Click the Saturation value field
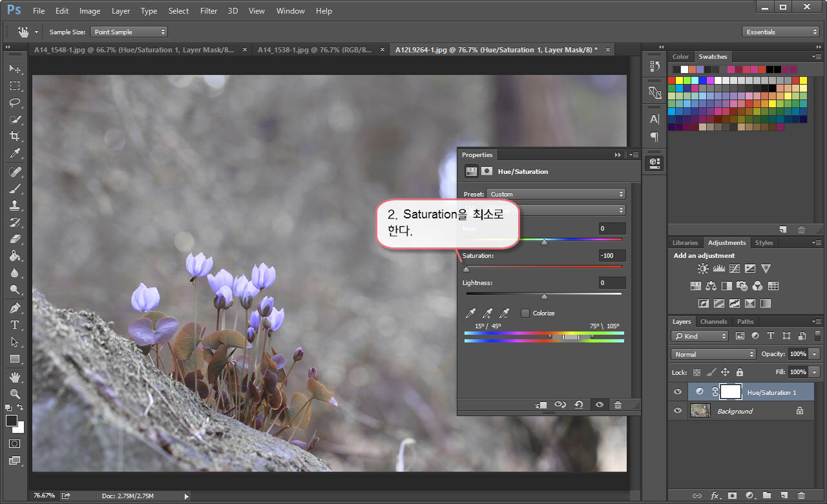This screenshot has width=827, height=504. click(x=612, y=256)
